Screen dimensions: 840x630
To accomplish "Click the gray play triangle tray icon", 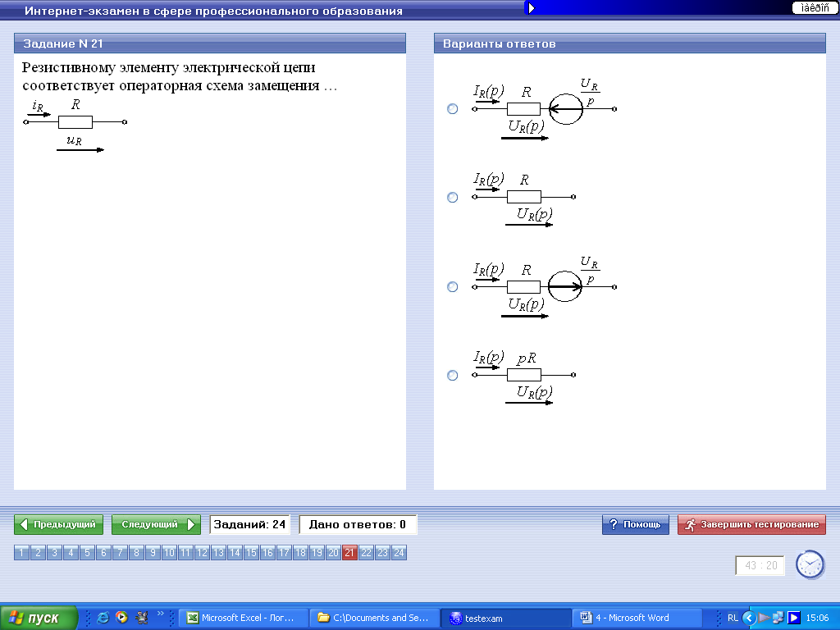I will coord(765,618).
